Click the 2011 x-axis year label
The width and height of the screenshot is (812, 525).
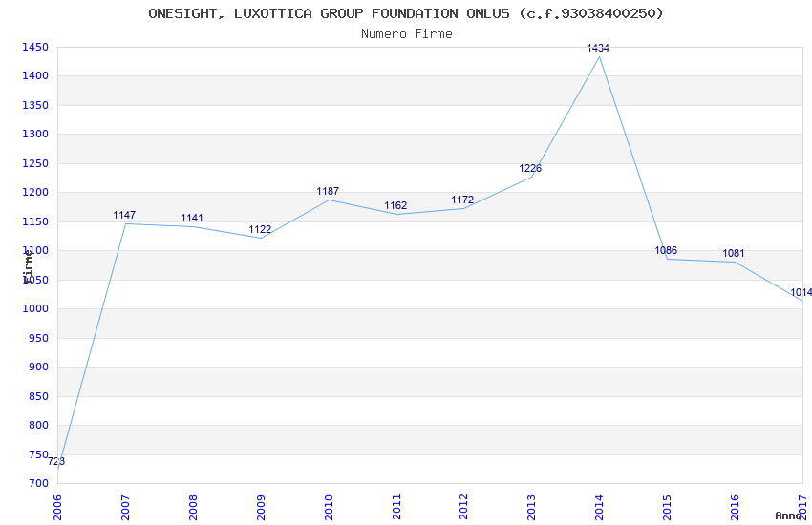(396, 507)
